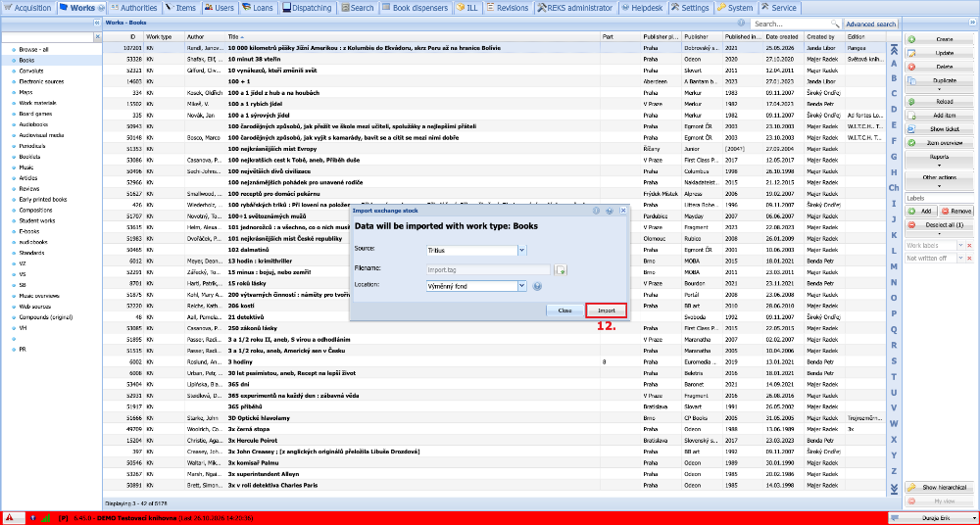Click the help icon beside the Location field
The width and height of the screenshot is (980, 525).
pos(537,286)
